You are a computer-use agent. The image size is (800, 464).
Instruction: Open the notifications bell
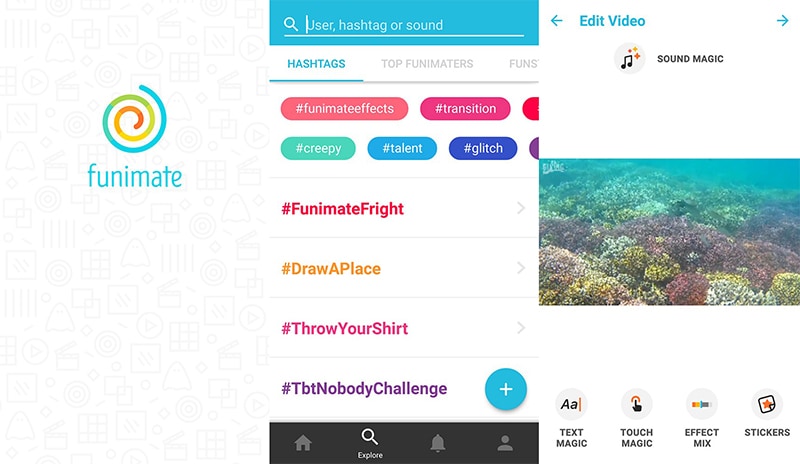438,443
